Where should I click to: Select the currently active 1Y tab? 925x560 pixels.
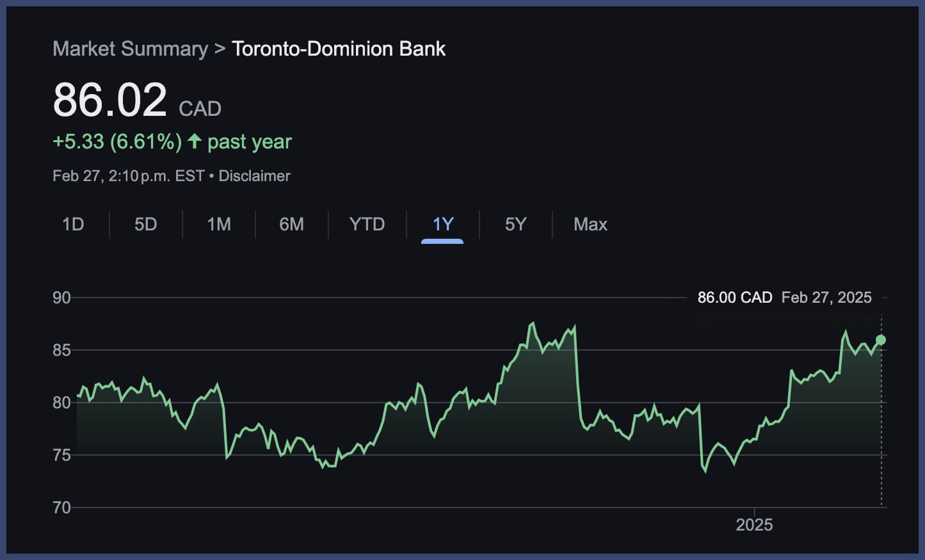443,225
